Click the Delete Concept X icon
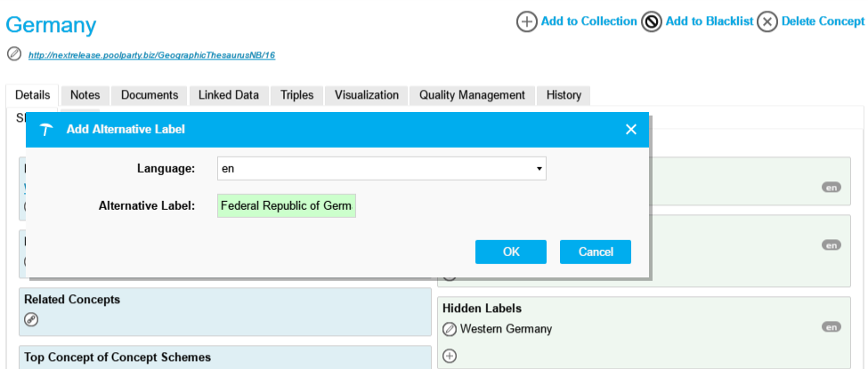Screen dimensions: 868x369 [x=767, y=22]
